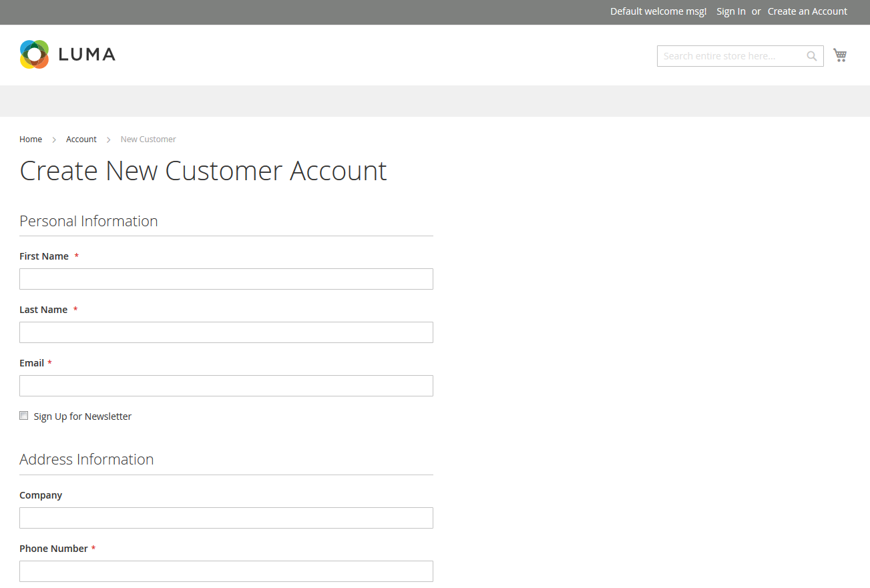The height and width of the screenshot is (588, 870).
Task: Click the Company label
Action: tap(41, 495)
